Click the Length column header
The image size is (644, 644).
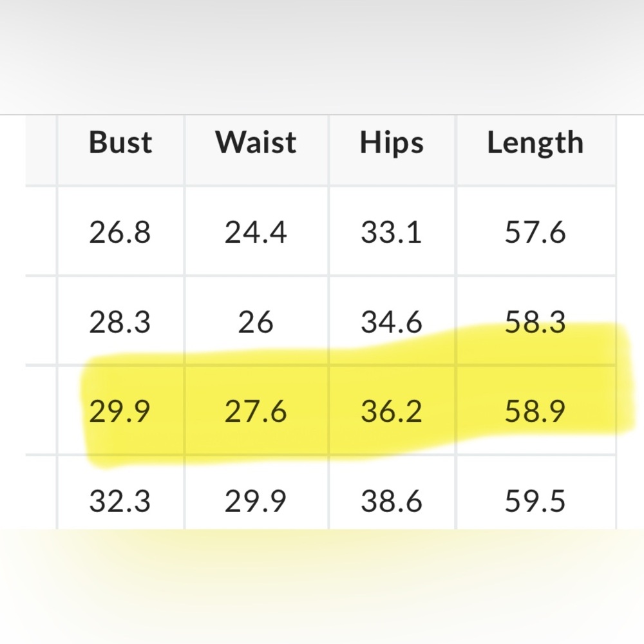click(535, 142)
